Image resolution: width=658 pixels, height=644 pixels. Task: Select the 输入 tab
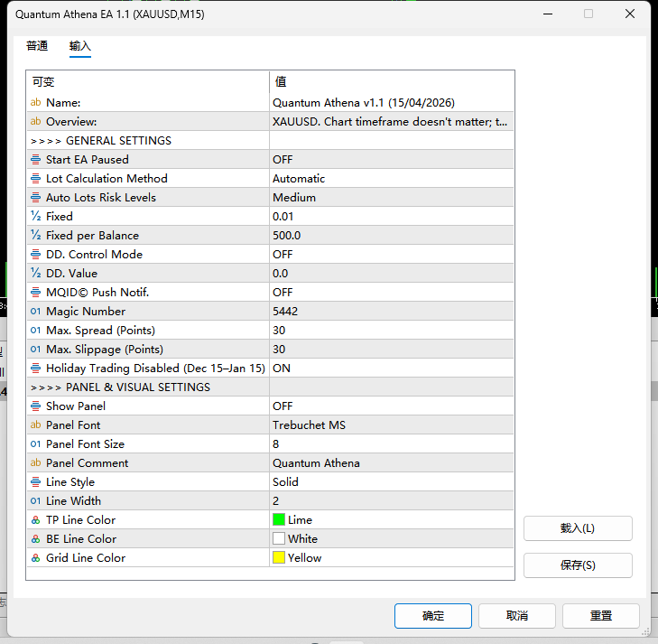pos(80,46)
